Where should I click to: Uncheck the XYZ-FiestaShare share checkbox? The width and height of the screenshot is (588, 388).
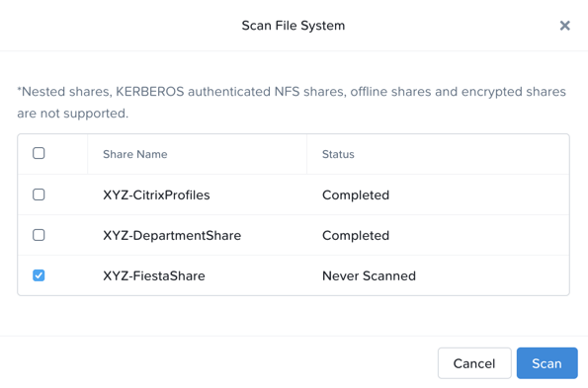tap(39, 275)
